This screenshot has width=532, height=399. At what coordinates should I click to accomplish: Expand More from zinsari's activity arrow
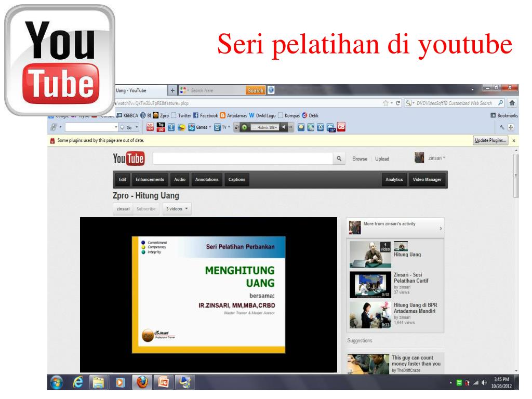click(x=441, y=229)
